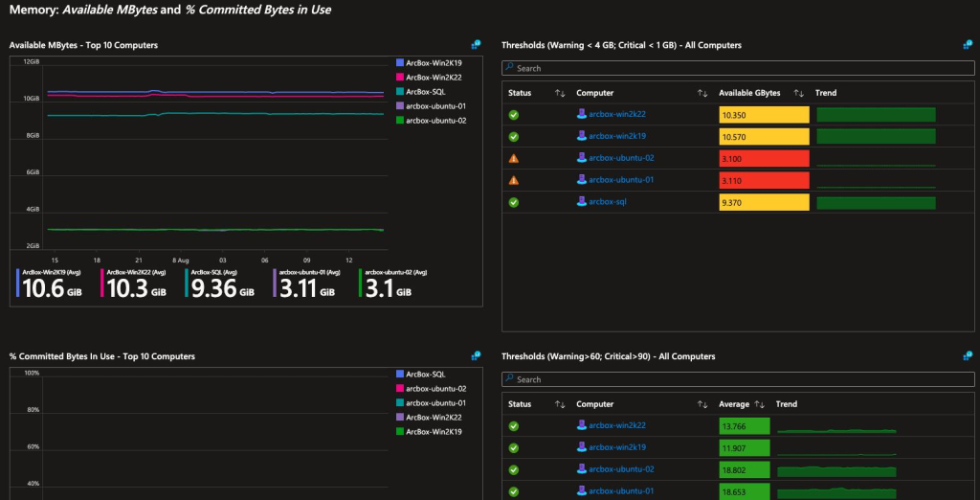Viewport: 980px width, 500px height.
Task: Open Log Analytics icon above Available MBytes chart
Action: pos(476,44)
